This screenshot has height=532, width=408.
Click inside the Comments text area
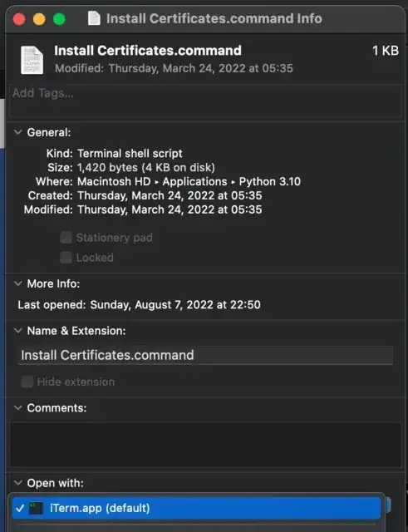[205, 445]
